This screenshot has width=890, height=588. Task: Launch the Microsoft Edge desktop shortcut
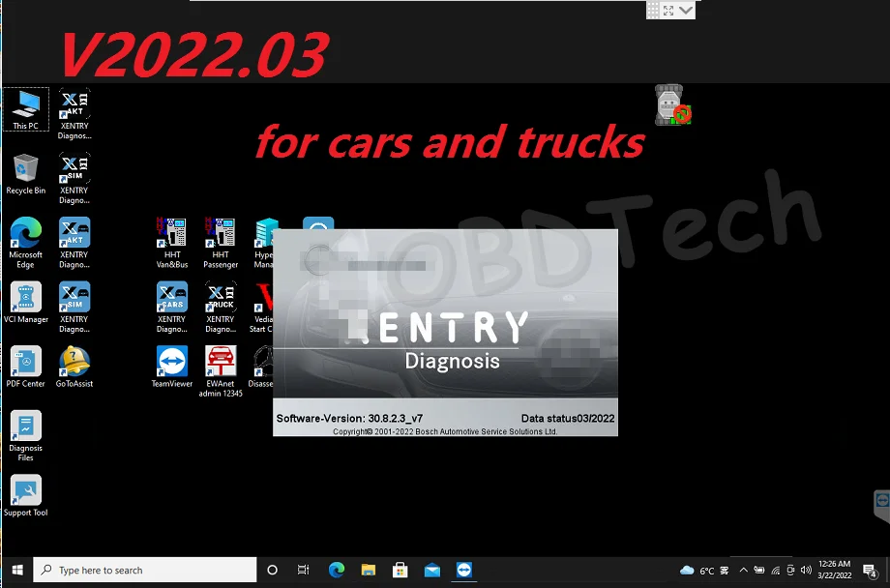click(x=25, y=243)
